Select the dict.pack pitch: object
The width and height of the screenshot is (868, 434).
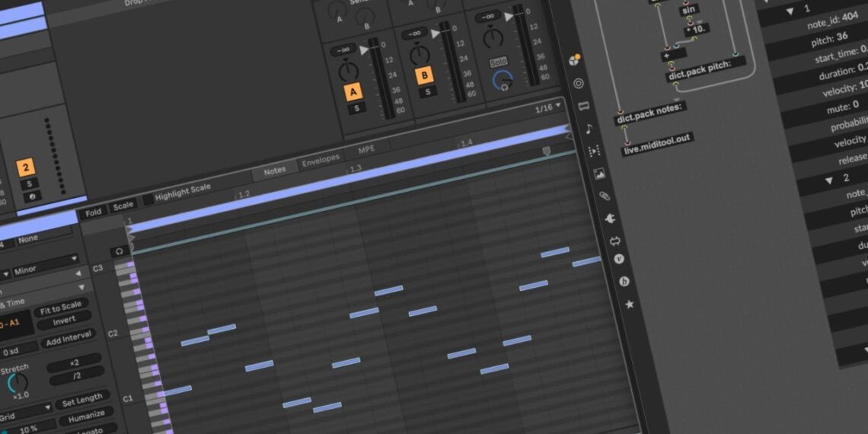click(x=707, y=69)
